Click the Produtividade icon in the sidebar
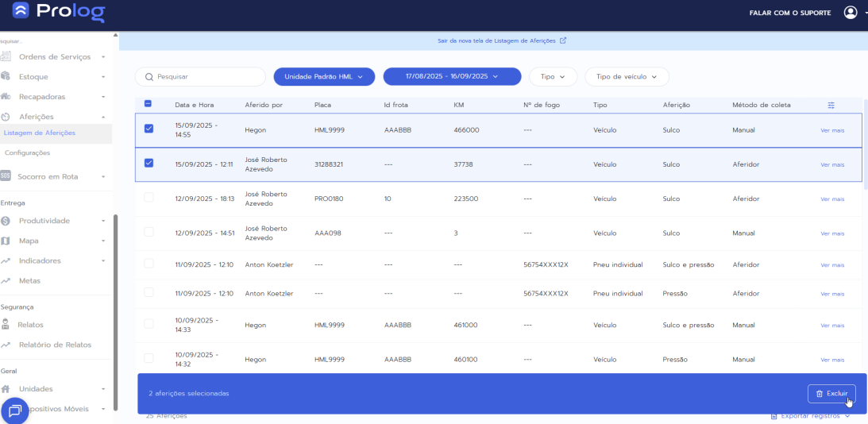The height and width of the screenshot is (424, 868). tap(6, 221)
